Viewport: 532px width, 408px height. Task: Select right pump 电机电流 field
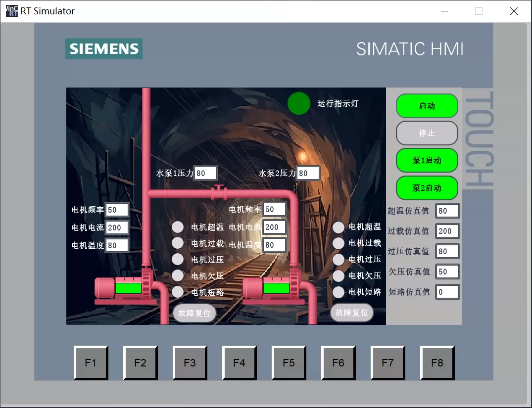(x=275, y=227)
